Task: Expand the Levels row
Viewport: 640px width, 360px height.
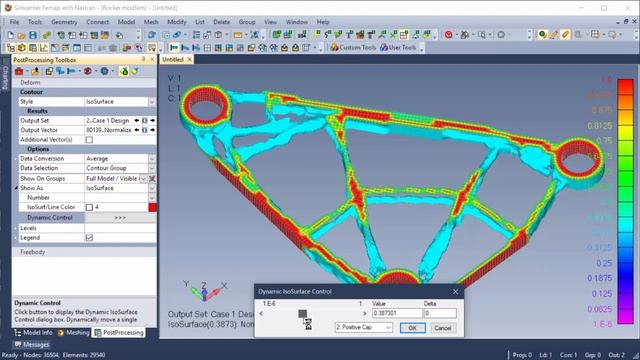Action: click(16, 228)
